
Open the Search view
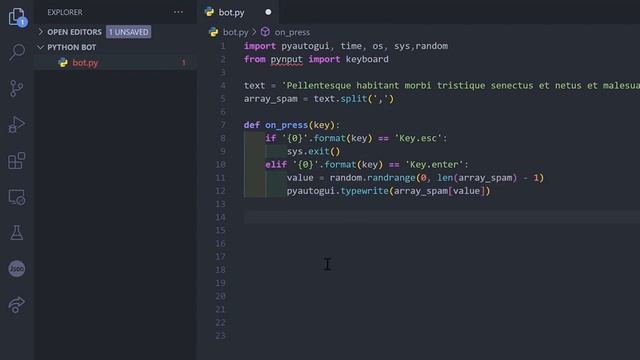[17, 52]
